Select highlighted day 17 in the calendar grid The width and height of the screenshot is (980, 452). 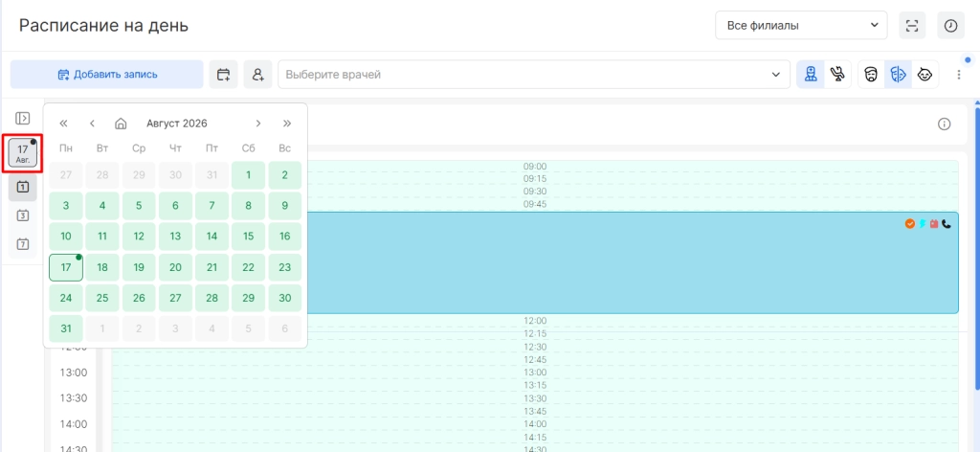(x=66, y=267)
